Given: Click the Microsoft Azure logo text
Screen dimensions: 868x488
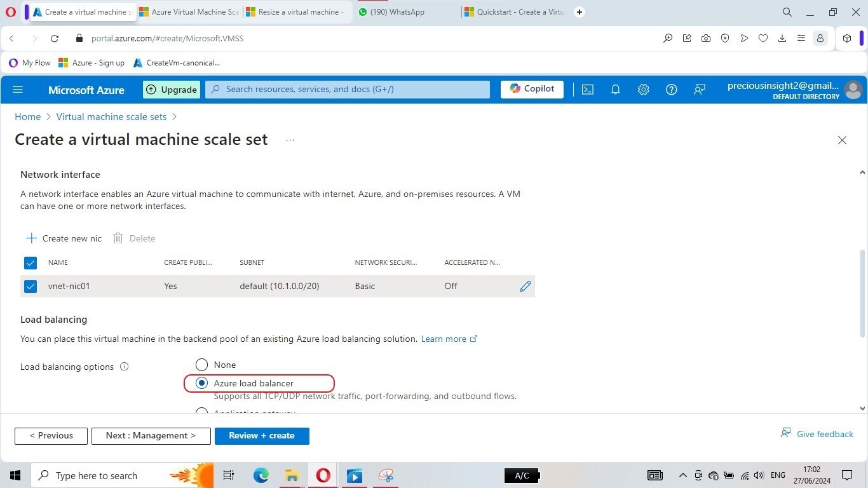Looking at the screenshot, I should 86,90.
